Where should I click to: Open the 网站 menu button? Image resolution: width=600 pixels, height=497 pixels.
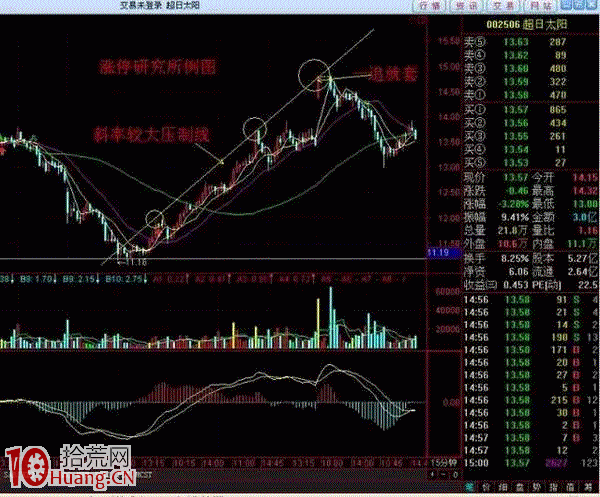click(x=540, y=5)
